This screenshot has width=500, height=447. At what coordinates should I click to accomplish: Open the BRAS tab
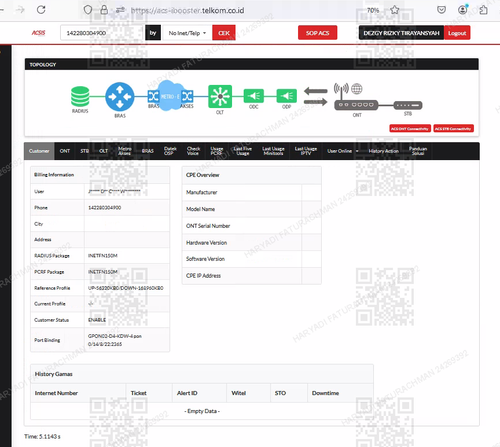[148, 151]
